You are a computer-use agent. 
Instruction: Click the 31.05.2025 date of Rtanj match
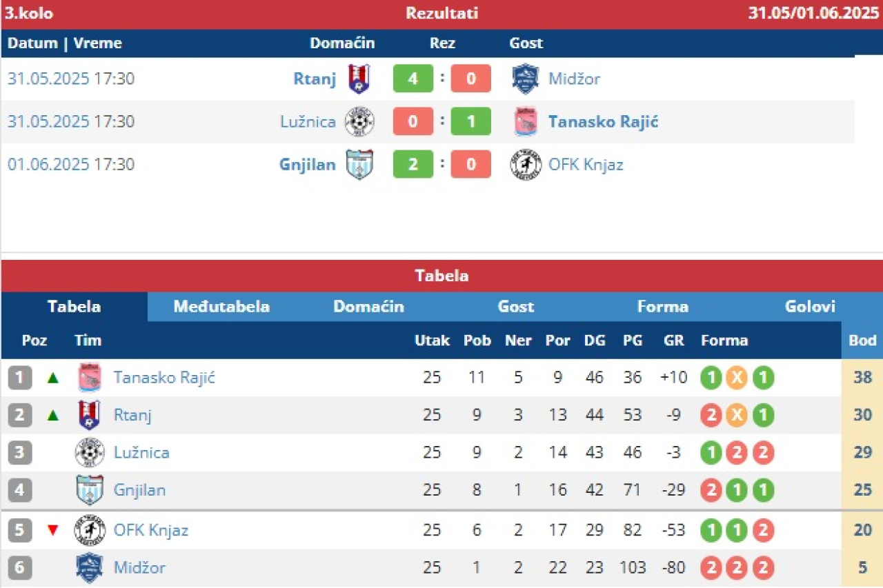pyautogui.click(x=48, y=79)
